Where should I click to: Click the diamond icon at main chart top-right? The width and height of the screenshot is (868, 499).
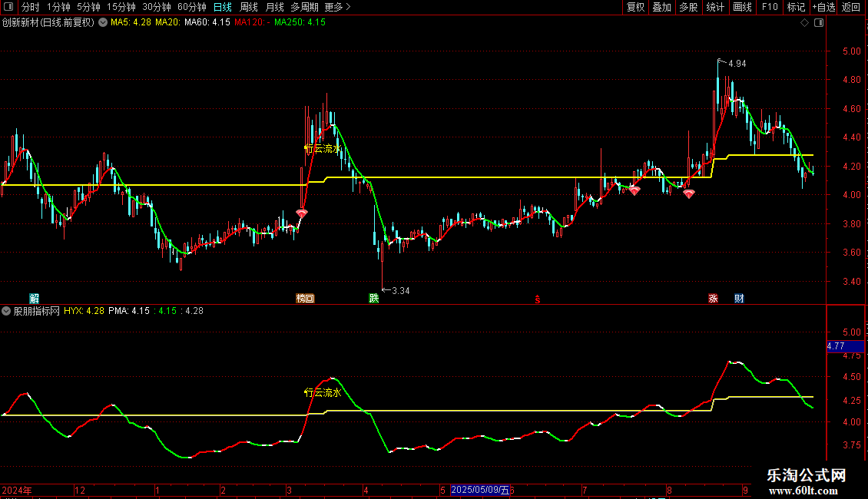(805, 22)
